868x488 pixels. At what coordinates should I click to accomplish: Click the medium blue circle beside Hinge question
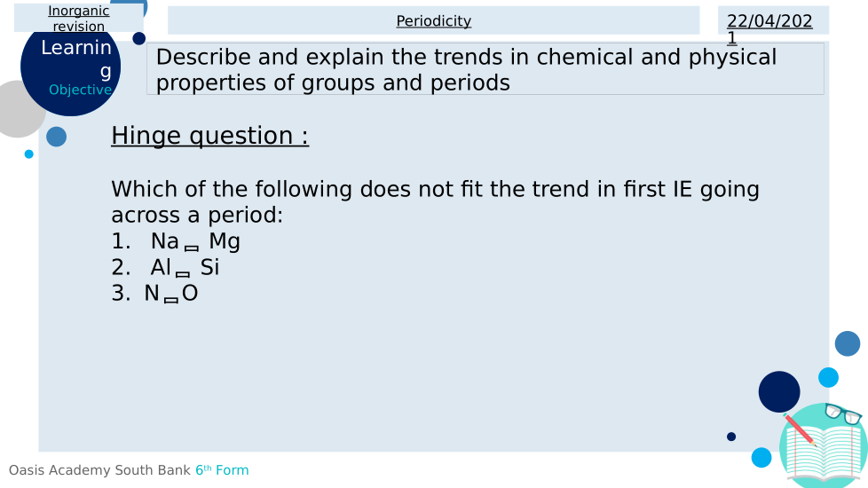(56, 137)
